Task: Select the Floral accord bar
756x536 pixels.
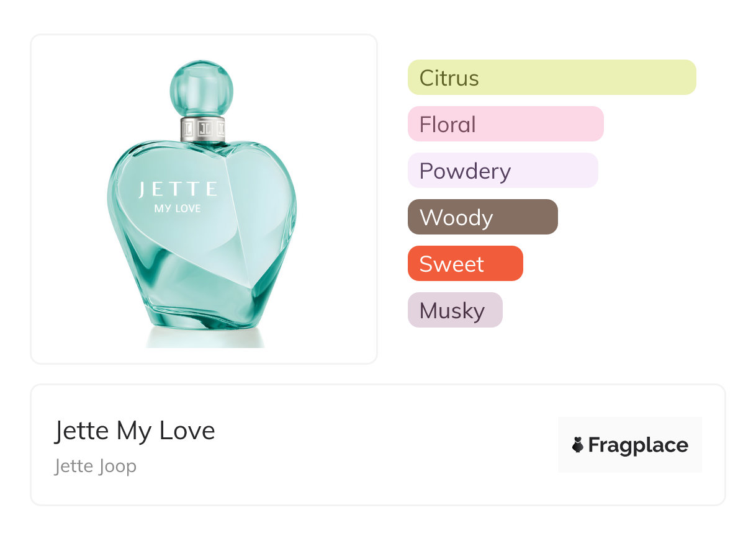Action: click(505, 124)
